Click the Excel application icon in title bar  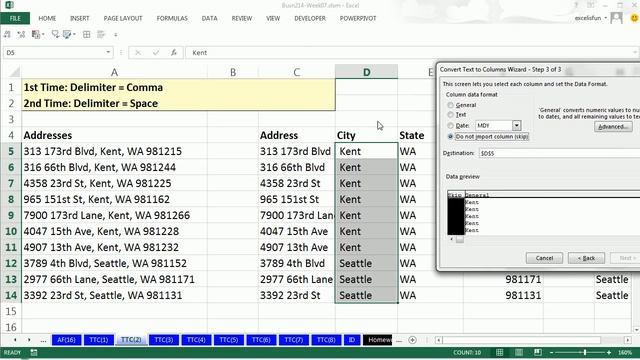[9, 5]
